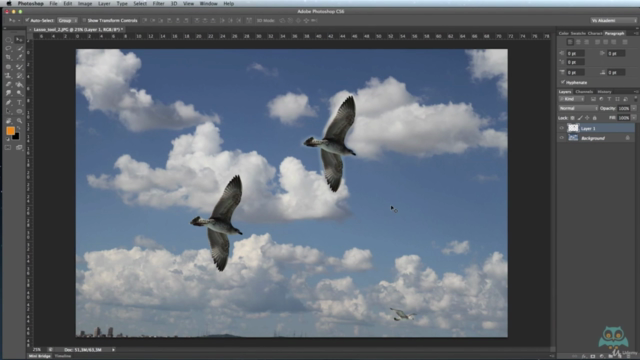Select the History Brush tool

19,76
